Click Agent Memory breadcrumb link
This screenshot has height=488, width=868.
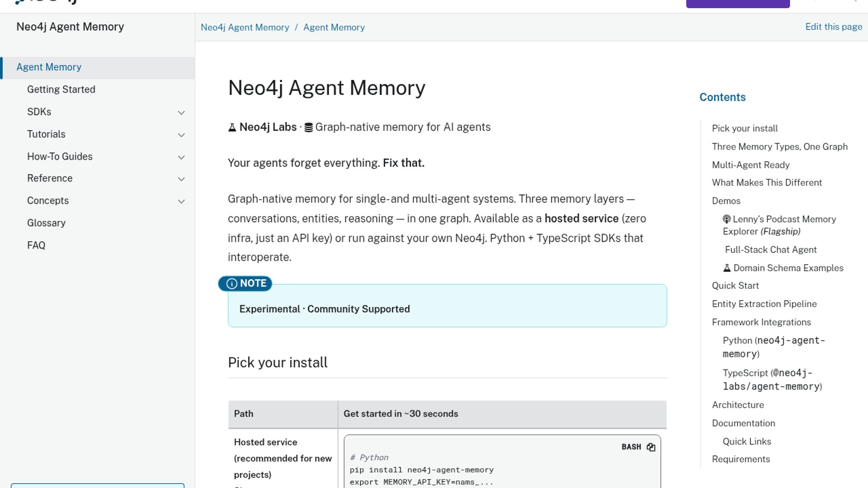(334, 28)
